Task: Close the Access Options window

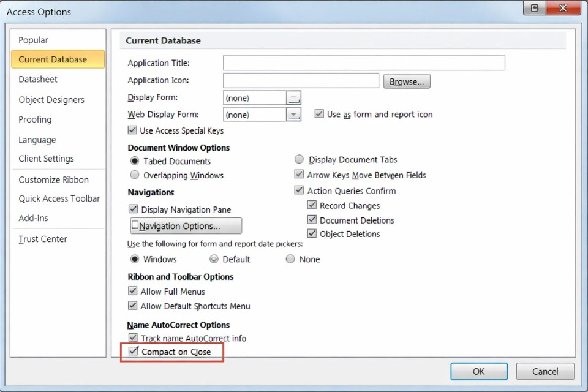Action: click(x=563, y=9)
